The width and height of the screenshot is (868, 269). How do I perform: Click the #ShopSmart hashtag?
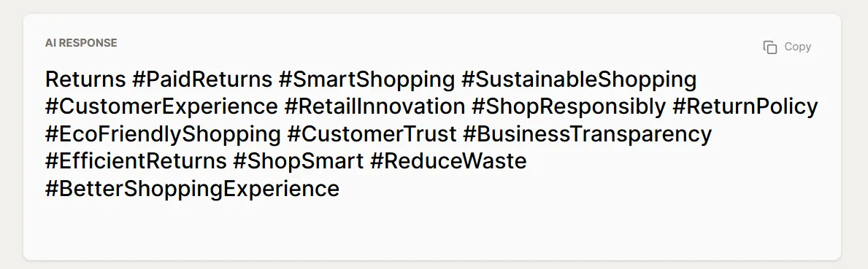[x=299, y=161]
